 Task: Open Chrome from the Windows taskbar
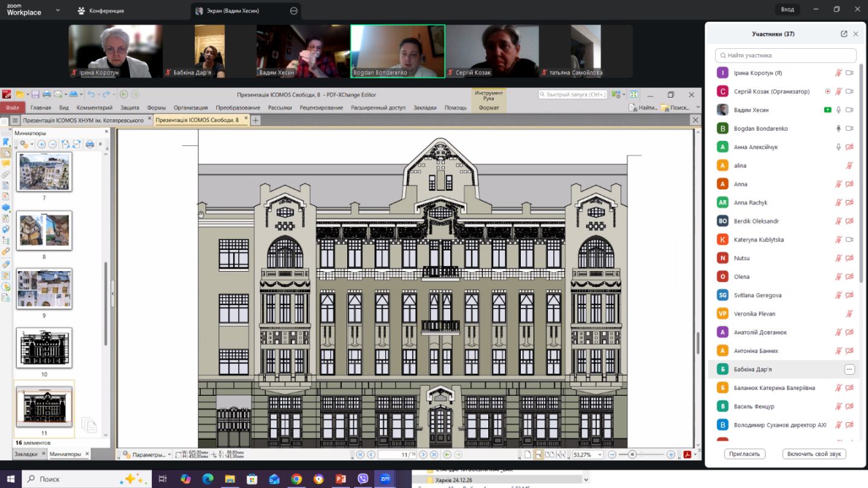(x=296, y=479)
